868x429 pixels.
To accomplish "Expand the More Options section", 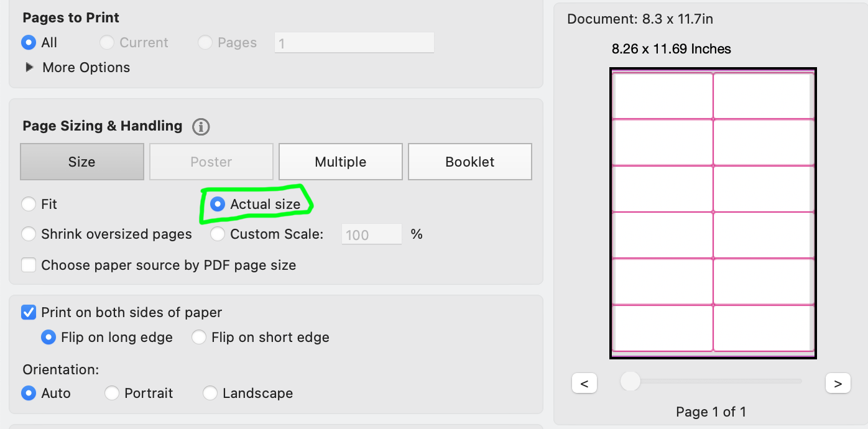I will click(29, 67).
